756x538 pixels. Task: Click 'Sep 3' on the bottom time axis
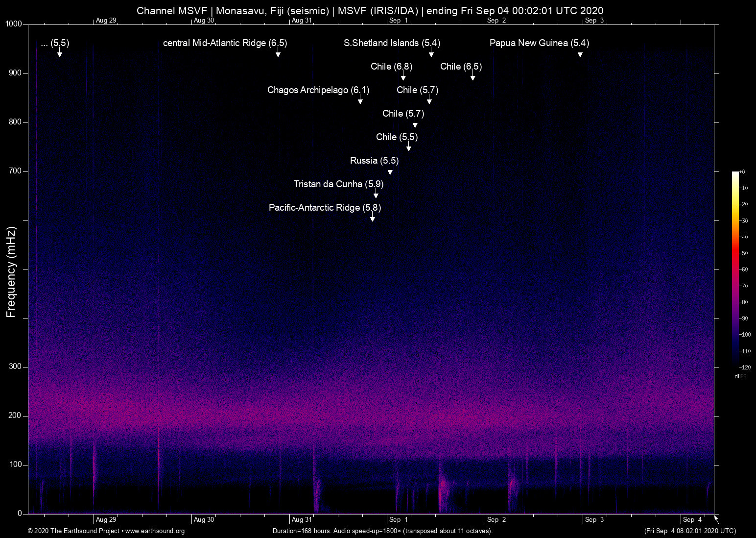coord(594,520)
